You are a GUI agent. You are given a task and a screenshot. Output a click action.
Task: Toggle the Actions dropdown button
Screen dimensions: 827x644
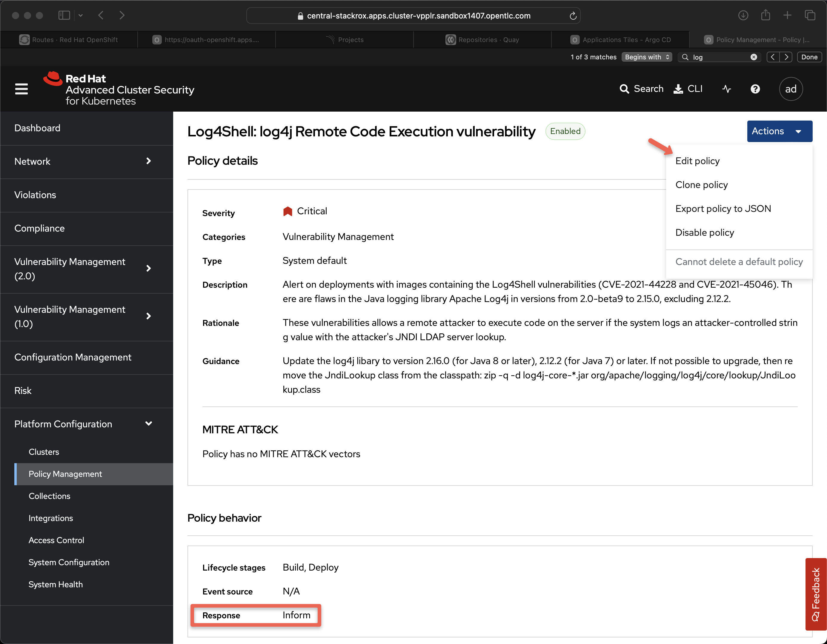[x=779, y=131]
